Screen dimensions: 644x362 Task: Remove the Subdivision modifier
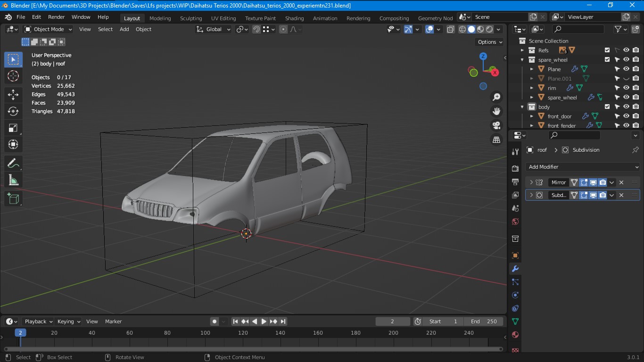click(621, 195)
